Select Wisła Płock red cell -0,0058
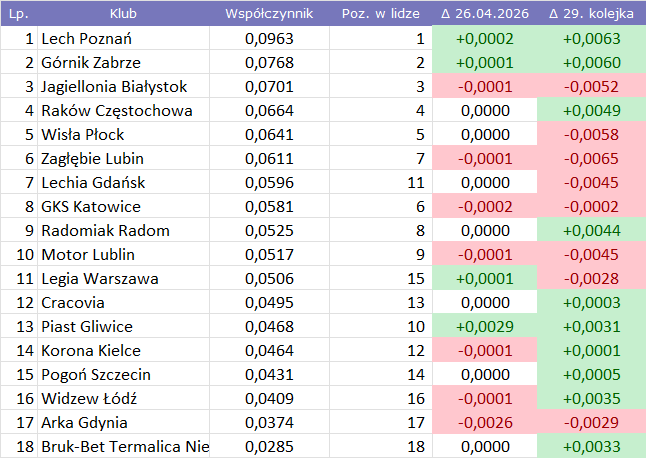This screenshot has height=458, width=646. (x=591, y=135)
